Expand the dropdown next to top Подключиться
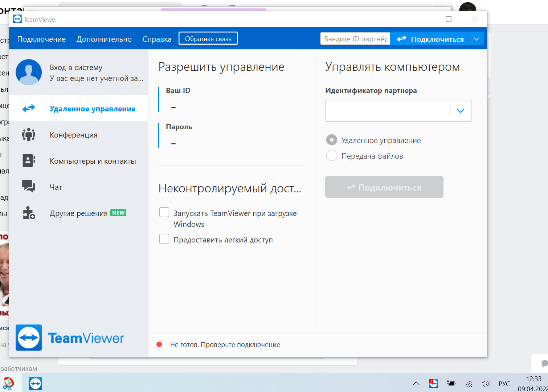 477,38
